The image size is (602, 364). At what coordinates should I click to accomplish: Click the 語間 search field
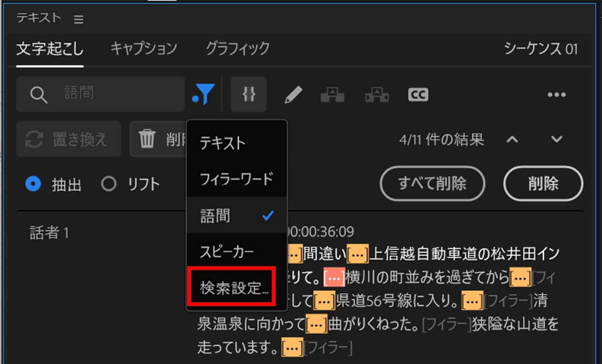(101, 94)
